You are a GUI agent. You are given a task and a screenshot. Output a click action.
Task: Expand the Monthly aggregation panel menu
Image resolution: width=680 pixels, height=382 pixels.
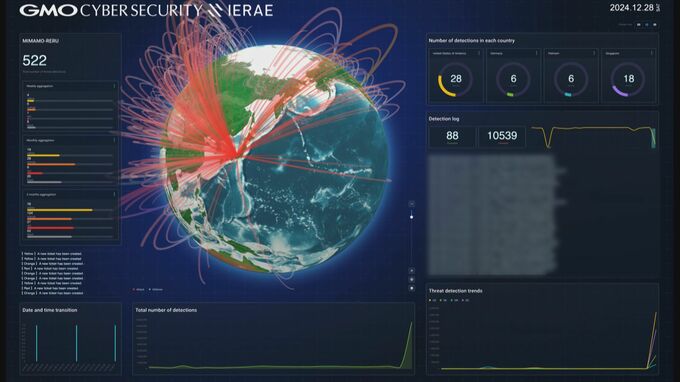click(x=114, y=140)
